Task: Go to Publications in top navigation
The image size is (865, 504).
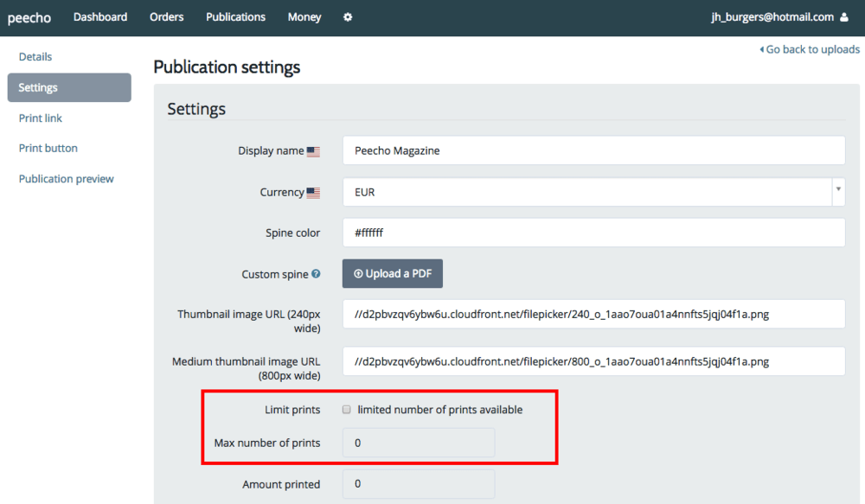Action: coord(235,17)
